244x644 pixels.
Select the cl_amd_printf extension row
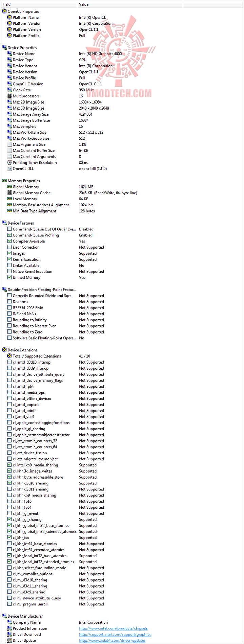click(122, 411)
